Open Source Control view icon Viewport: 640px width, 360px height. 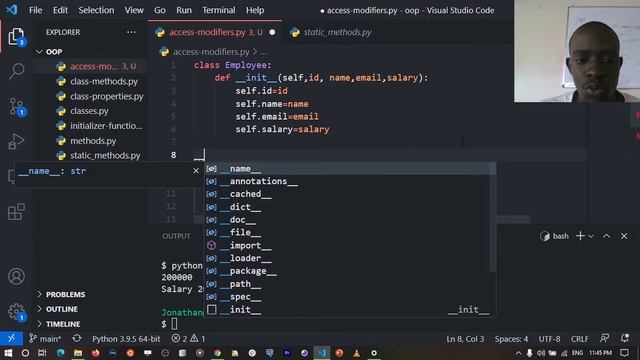coord(16,107)
